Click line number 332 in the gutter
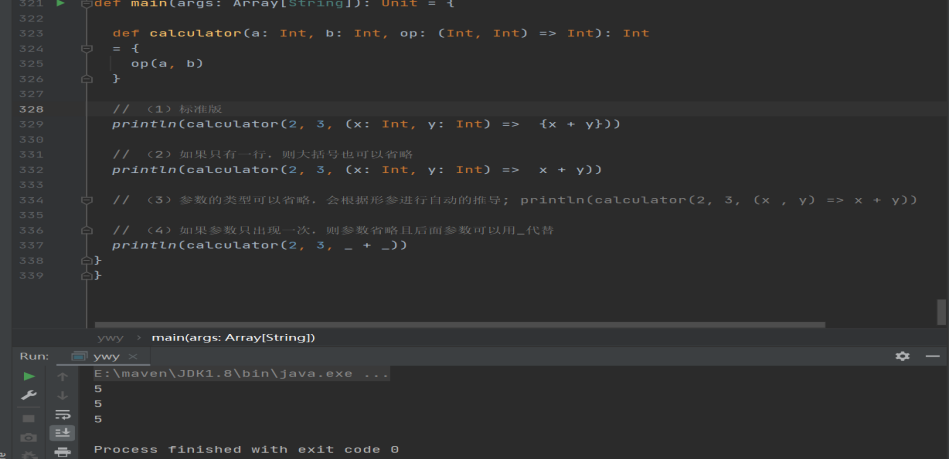The width and height of the screenshot is (950, 459). (32, 170)
